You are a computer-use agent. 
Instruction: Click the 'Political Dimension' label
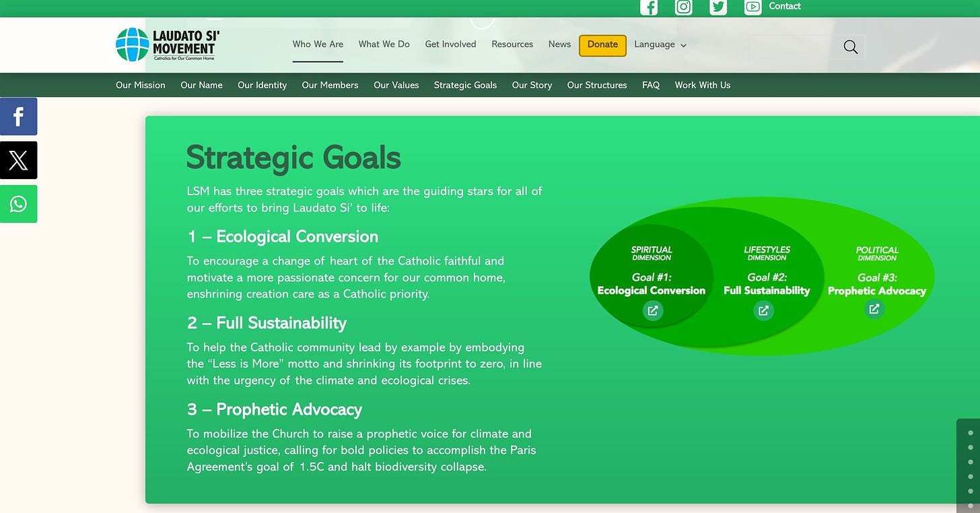click(877, 254)
